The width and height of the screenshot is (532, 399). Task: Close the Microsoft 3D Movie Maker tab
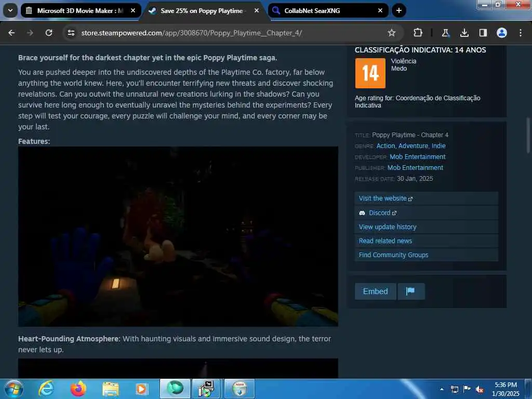(x=133, y=10)
